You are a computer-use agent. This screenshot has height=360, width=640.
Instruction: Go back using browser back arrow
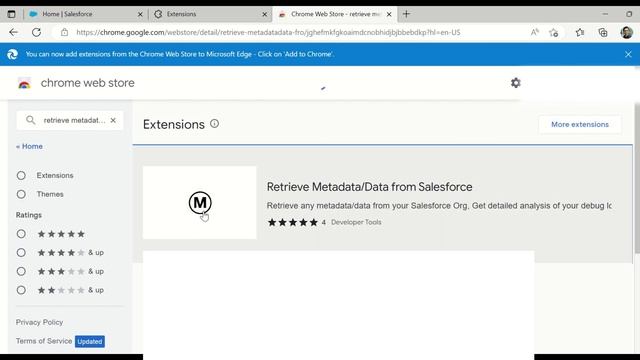[x=13, y=32]
